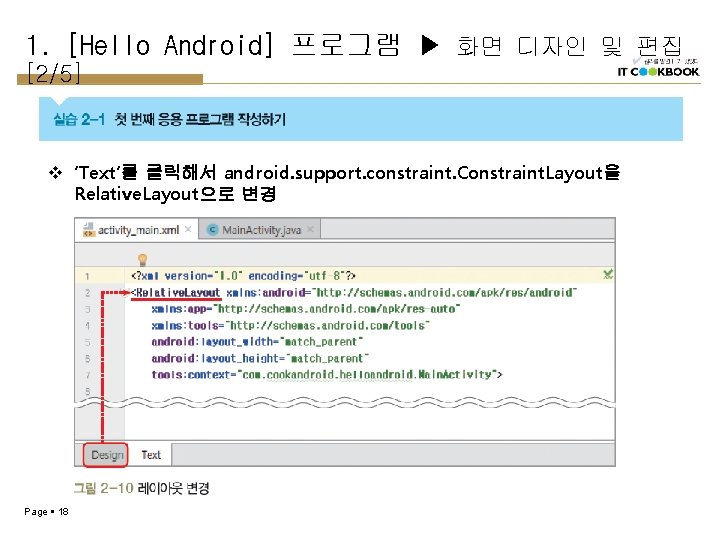This screenshot has height=540, width=720.
Task: Click the xmlns:android schema URL
Action: point(444,292)
